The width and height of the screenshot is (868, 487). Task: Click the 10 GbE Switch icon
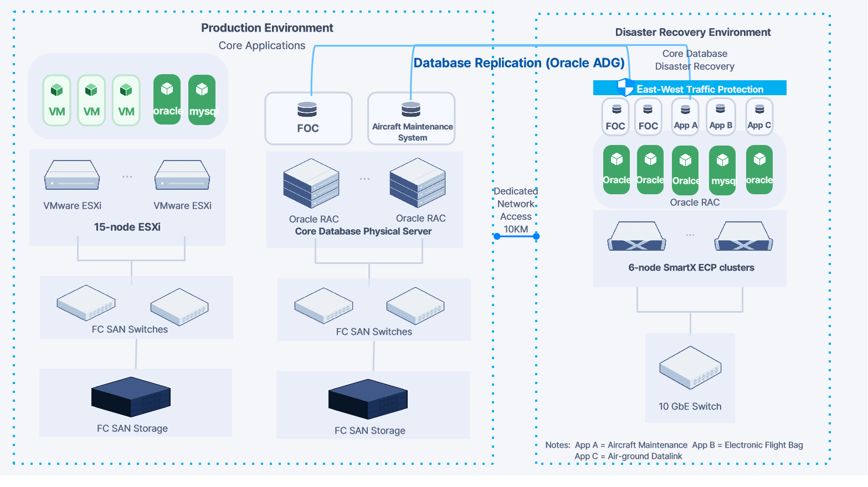pos(690,367)
